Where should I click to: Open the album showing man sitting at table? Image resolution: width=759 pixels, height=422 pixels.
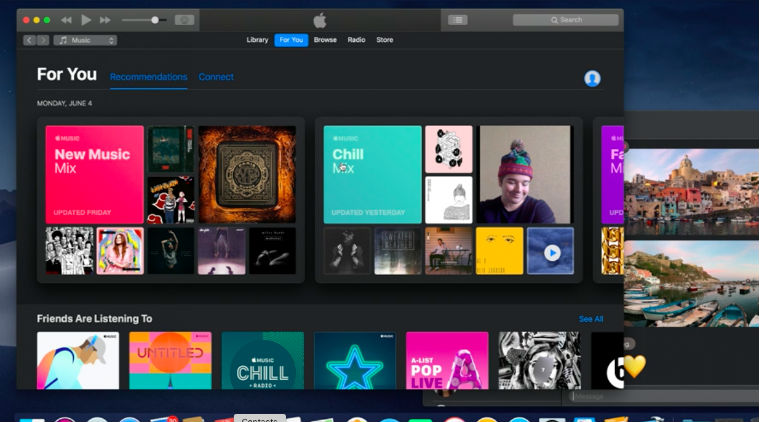click(x=449, y=251)
